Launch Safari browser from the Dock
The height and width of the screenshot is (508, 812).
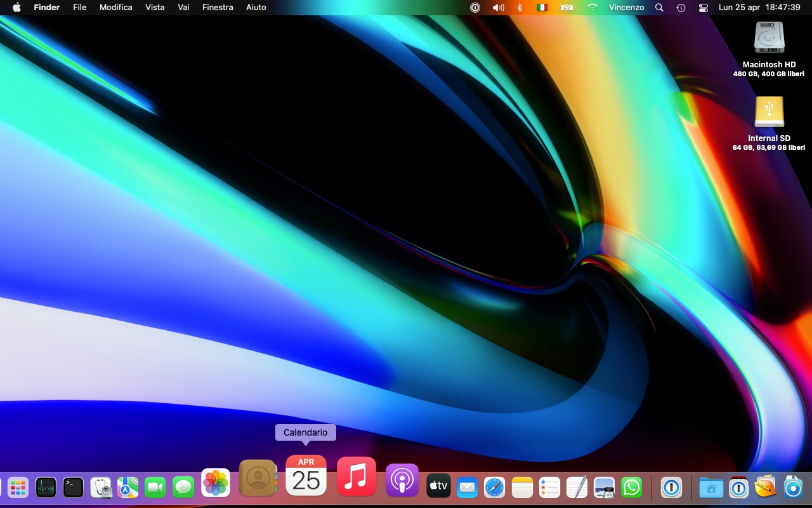click(495, 487)
